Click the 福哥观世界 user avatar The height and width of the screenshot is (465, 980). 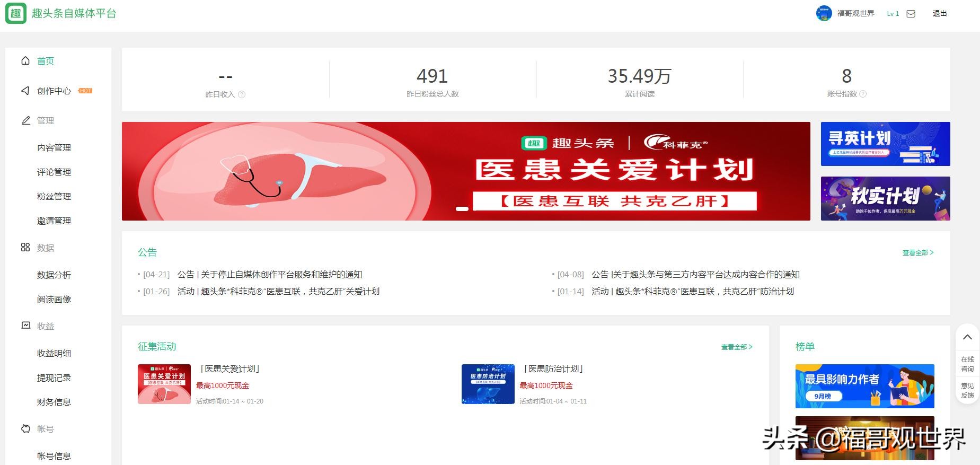(824, 13)
